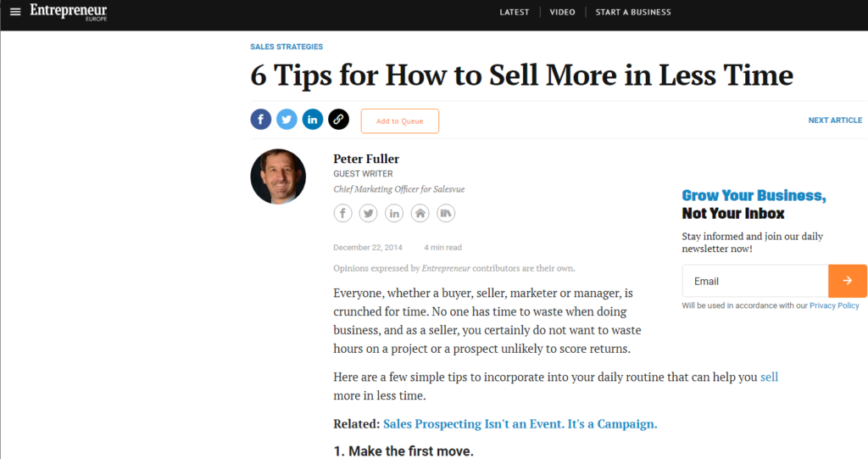This screenshot has width=868, height=459.
Task: Share article on Twitter
Action: [x=287, y=120]
